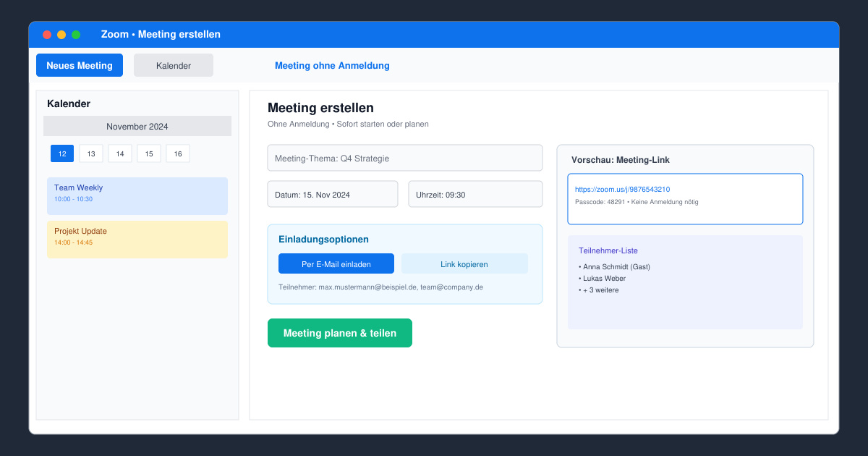The image size is (868, 456).
Task: Focus the Meeting-Thema input field
Action: click(x=405, y=158)
